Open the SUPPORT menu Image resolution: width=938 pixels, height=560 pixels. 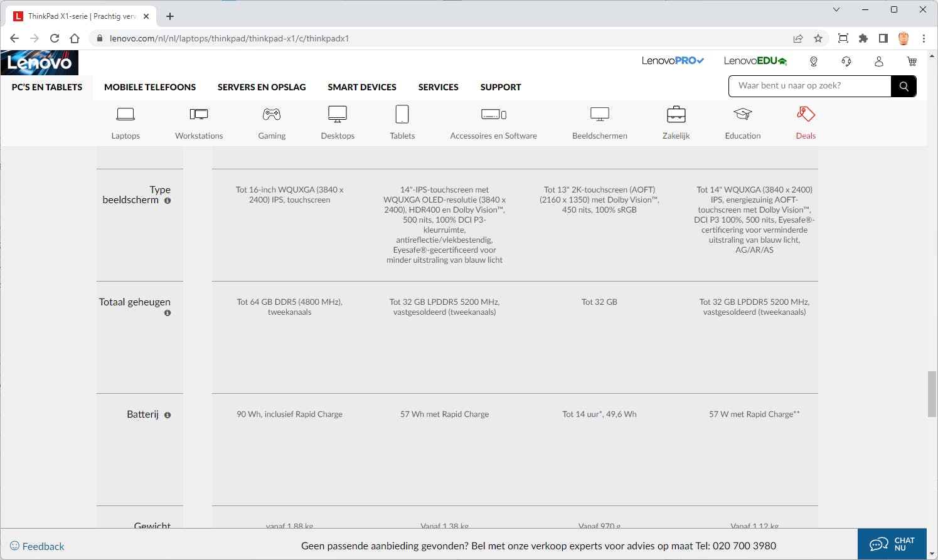[501, 87]
